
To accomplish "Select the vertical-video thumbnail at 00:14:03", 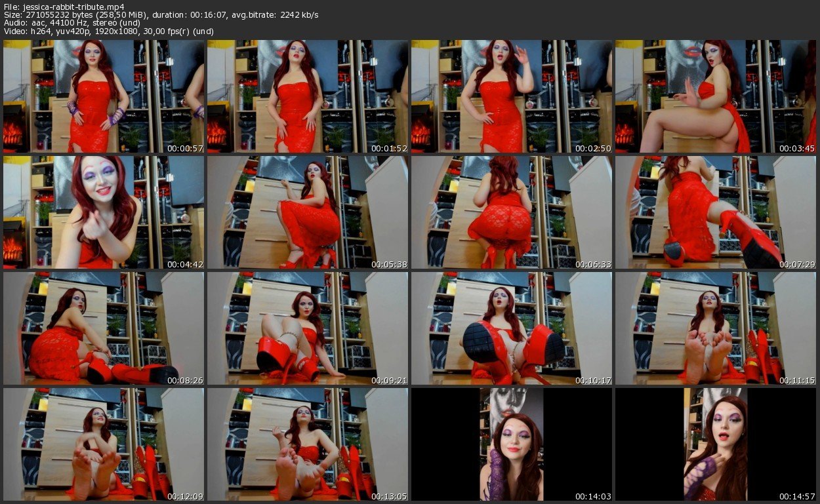I will pyautogui.click(x=512, y=444).
